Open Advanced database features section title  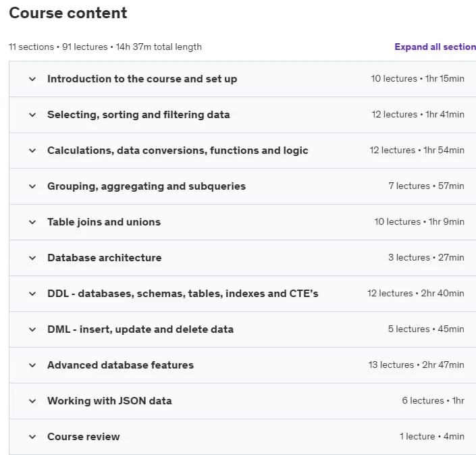[x=120, y=365]
